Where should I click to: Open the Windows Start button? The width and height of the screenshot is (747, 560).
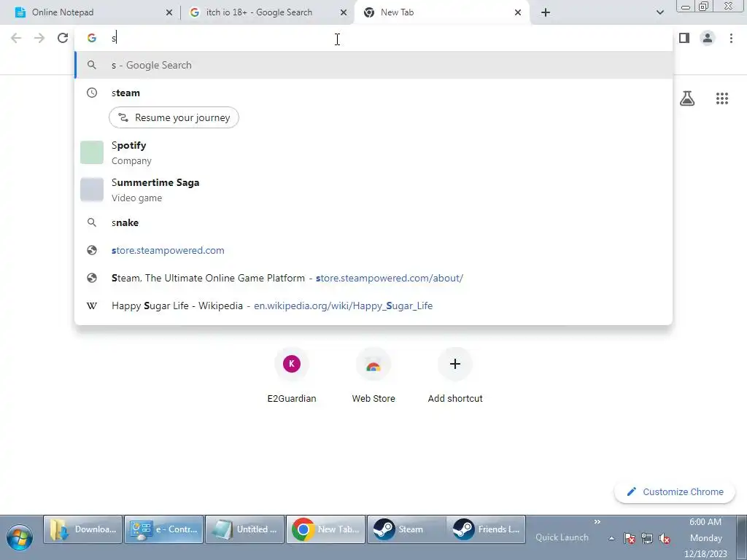[x=20, y=538]
